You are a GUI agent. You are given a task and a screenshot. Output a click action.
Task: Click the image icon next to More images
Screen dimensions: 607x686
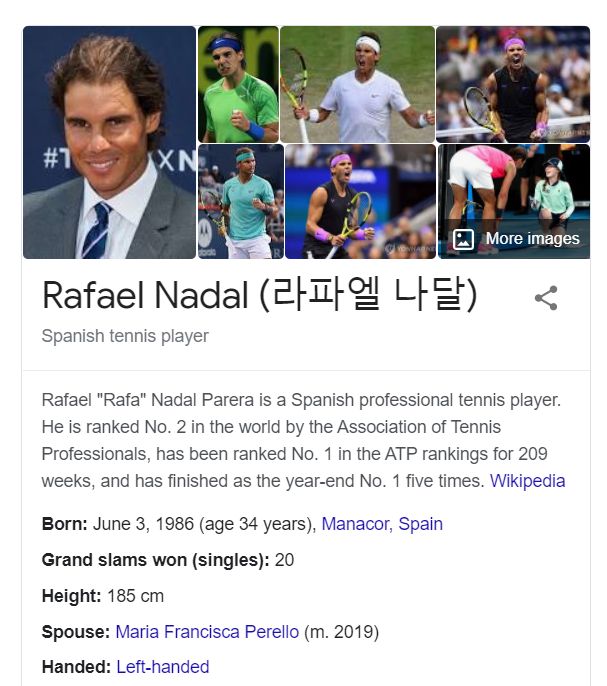point(463,239)
